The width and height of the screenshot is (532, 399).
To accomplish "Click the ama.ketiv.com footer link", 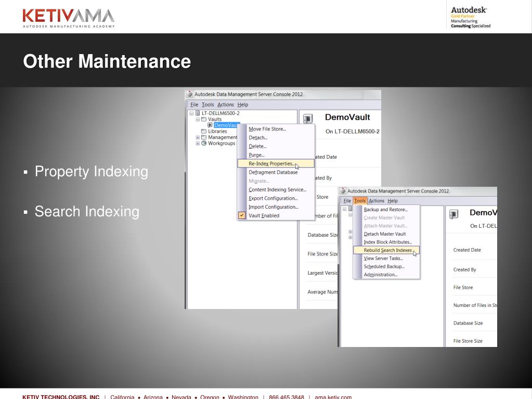I will pyautogui.click(x=333, y=396).
